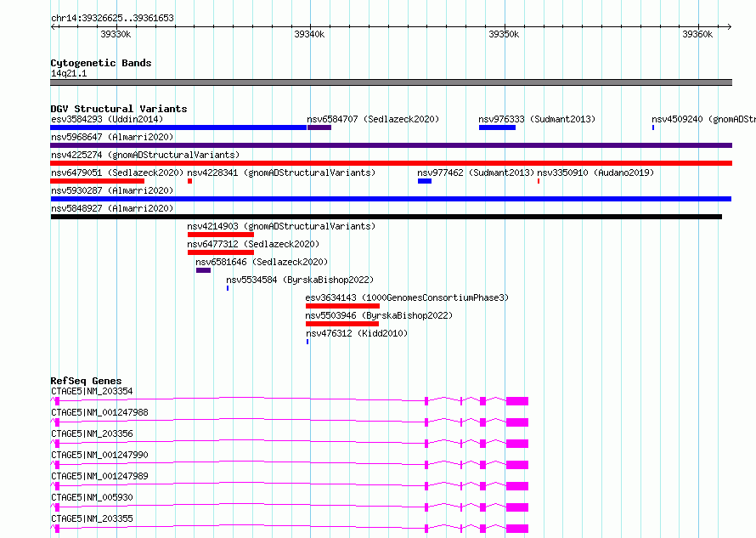
Task: Click the 39350k ruler label
Action: (504, 34)
